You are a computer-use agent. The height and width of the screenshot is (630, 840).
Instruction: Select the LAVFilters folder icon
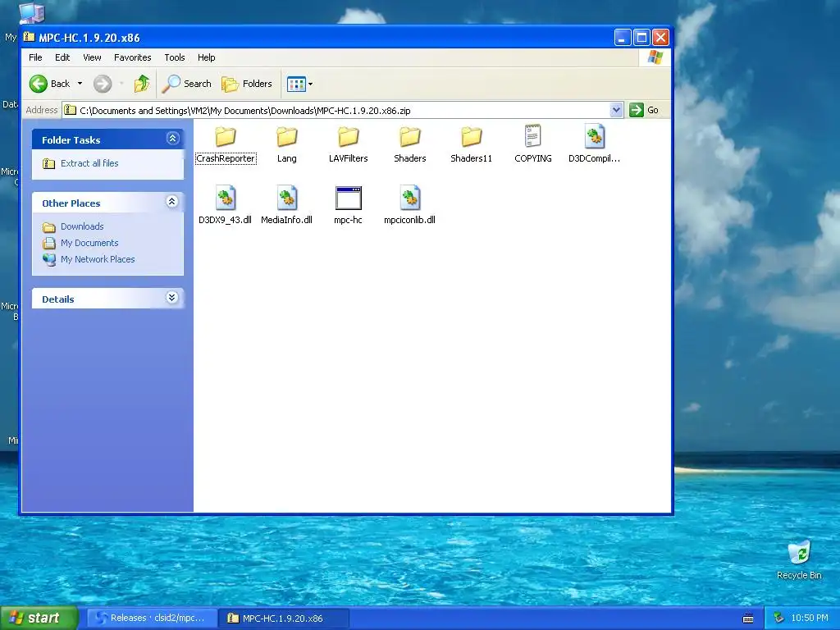pos(348,137)
